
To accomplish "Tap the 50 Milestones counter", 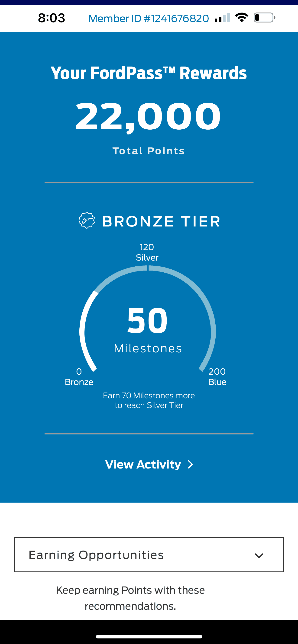I will coord(147,321).
